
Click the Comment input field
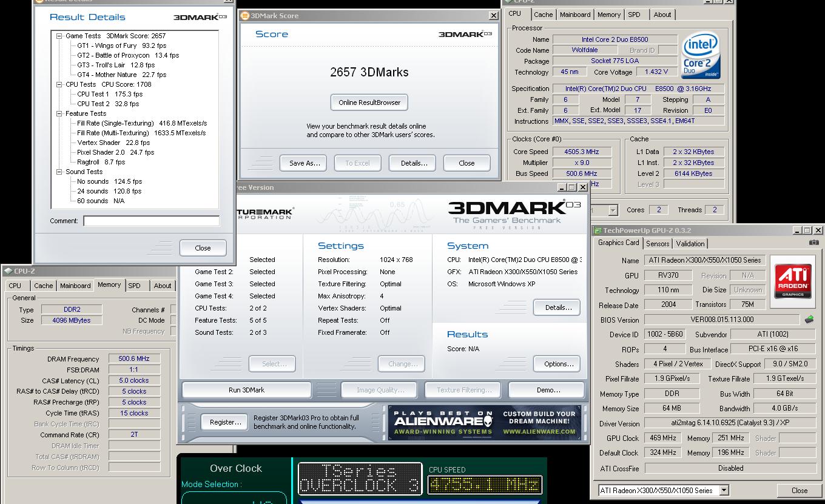(x=151, y=221)
